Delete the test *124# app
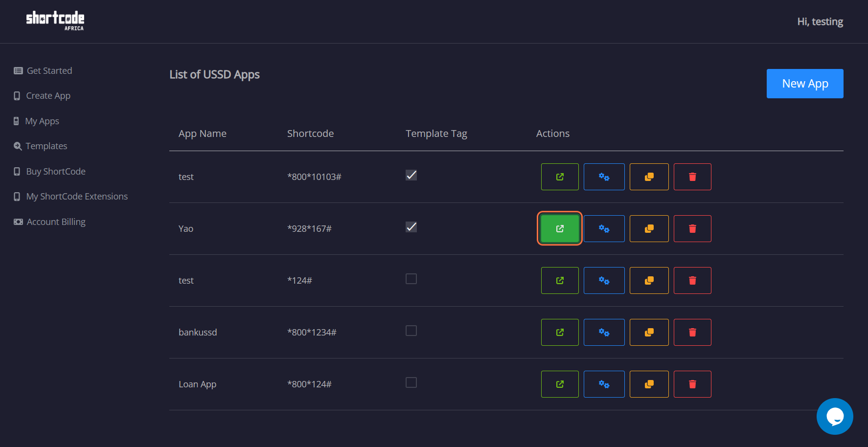868x447 pixels. click(692, 280)
